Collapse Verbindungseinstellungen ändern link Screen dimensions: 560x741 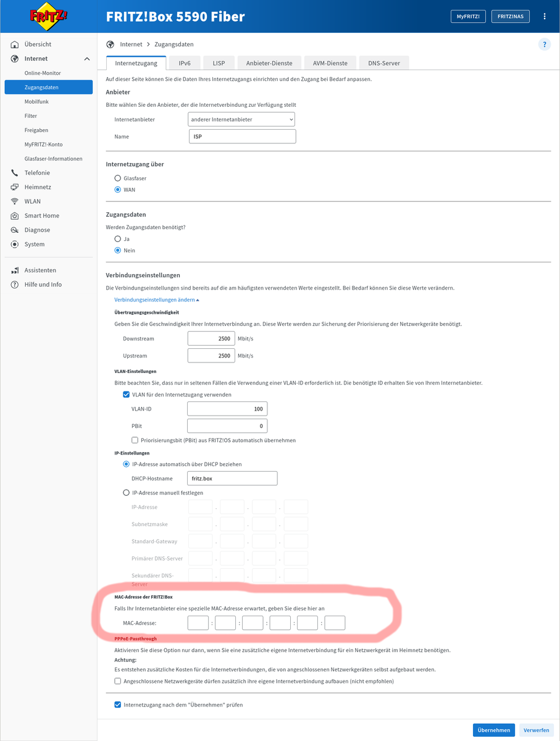click(x=157, y=299)
